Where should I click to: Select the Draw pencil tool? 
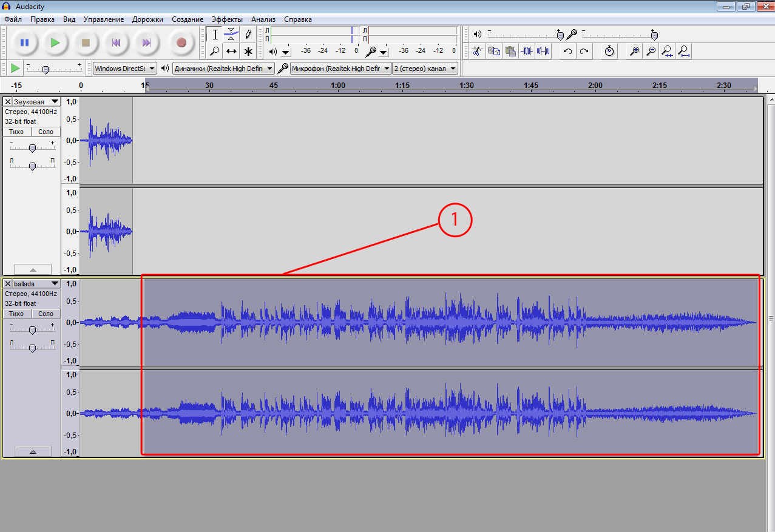pyautogui.click(x=248, y=35)
